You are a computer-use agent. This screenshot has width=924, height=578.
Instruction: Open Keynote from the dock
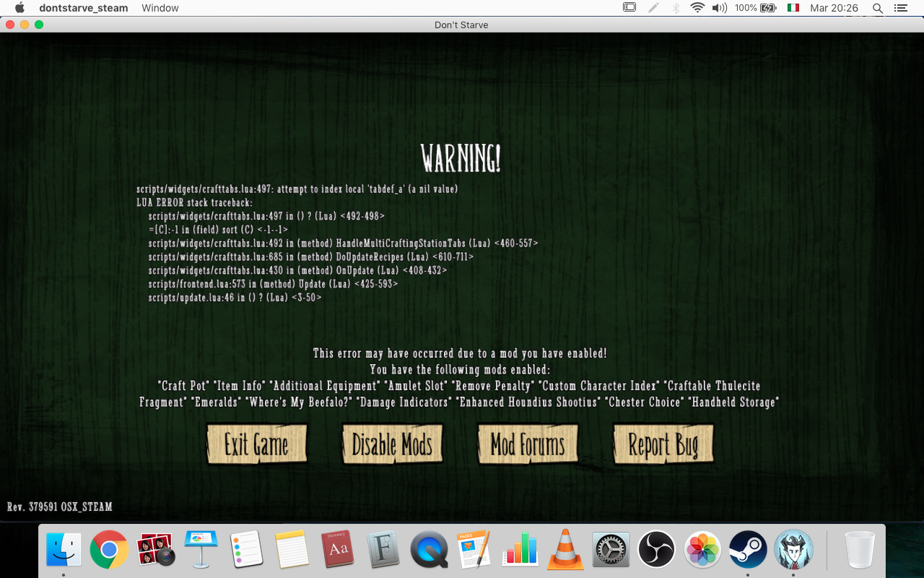click(x=201, y=549)
